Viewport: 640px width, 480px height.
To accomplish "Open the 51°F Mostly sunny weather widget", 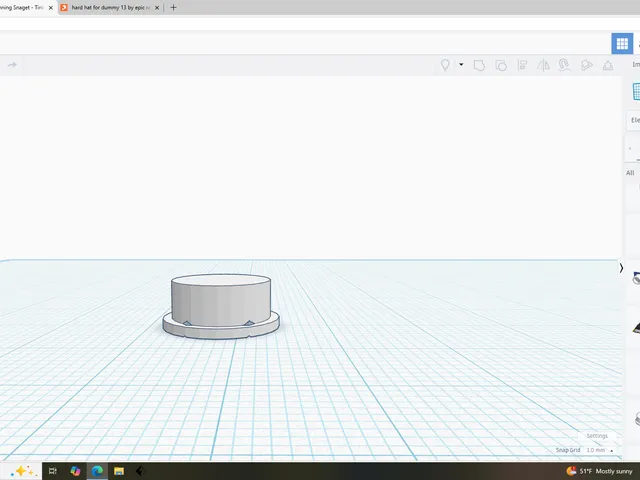I will [x=600, y=471].
